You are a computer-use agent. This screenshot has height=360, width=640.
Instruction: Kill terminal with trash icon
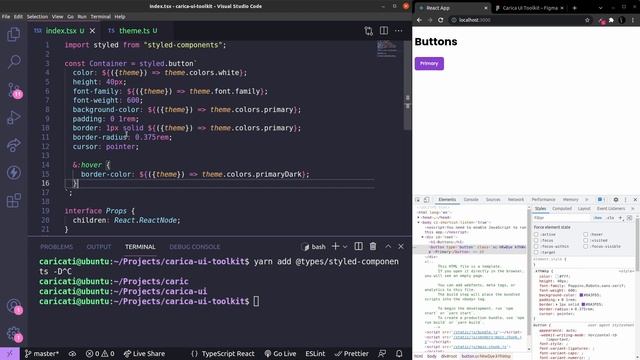click(x=373, y=247)
